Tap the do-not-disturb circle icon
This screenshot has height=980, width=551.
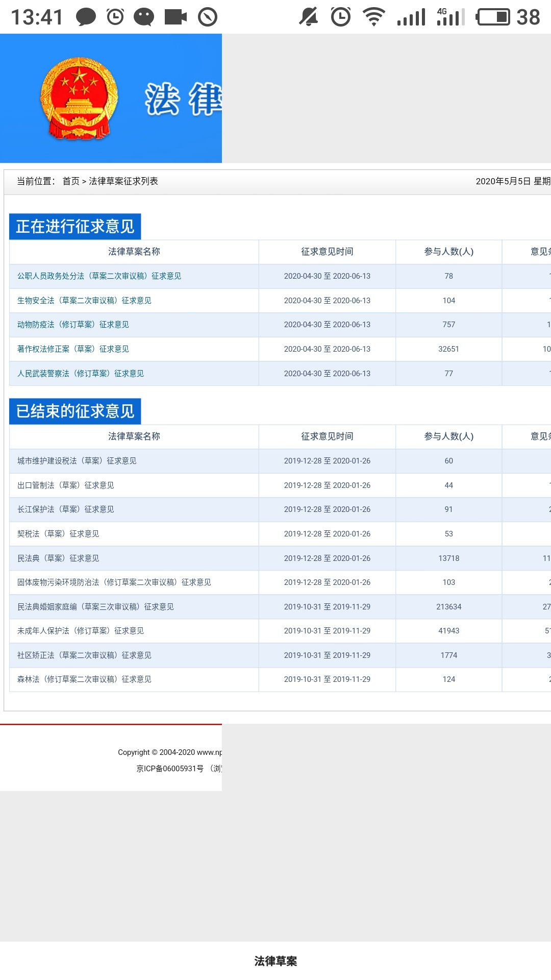208,17
